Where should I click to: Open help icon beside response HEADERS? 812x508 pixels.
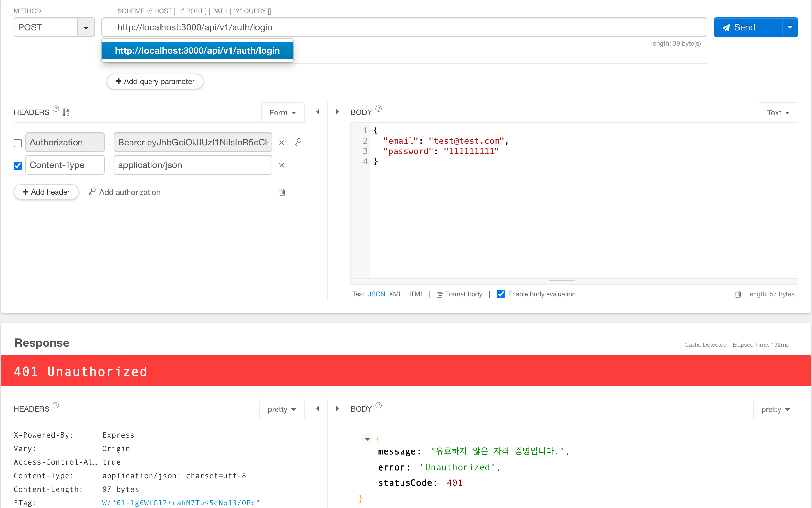coord(56,406)
